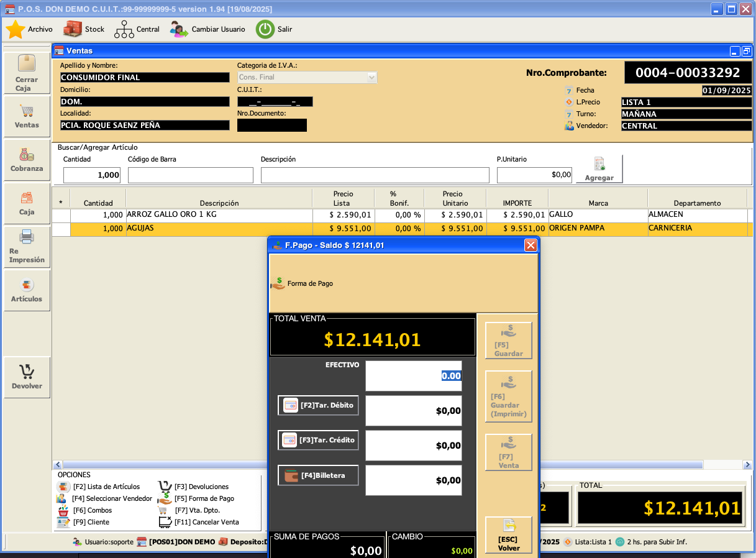The height and width of the screenshot is (558, 756).
Task: Click the Código de Barra input field
Action: click(190, 175)
